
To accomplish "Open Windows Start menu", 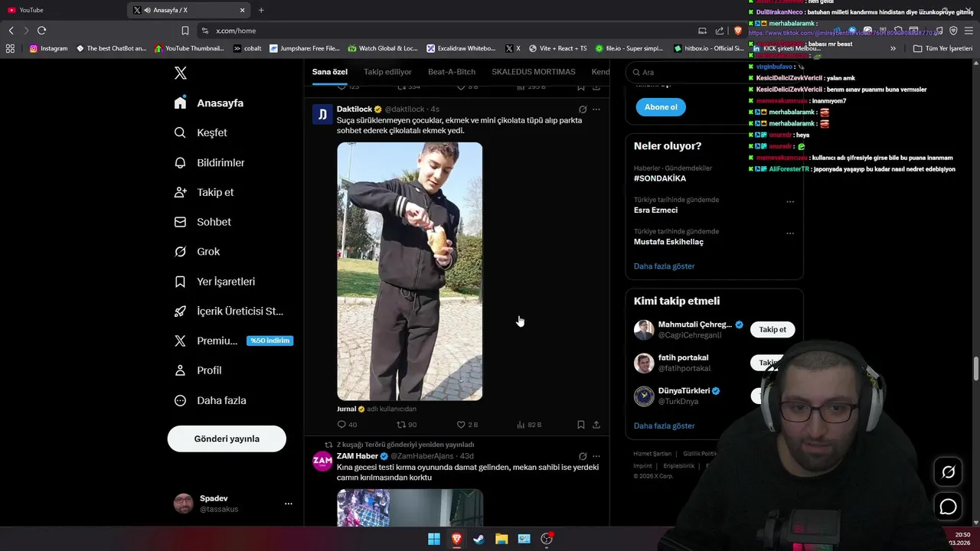I will click(x=434, y=539).
